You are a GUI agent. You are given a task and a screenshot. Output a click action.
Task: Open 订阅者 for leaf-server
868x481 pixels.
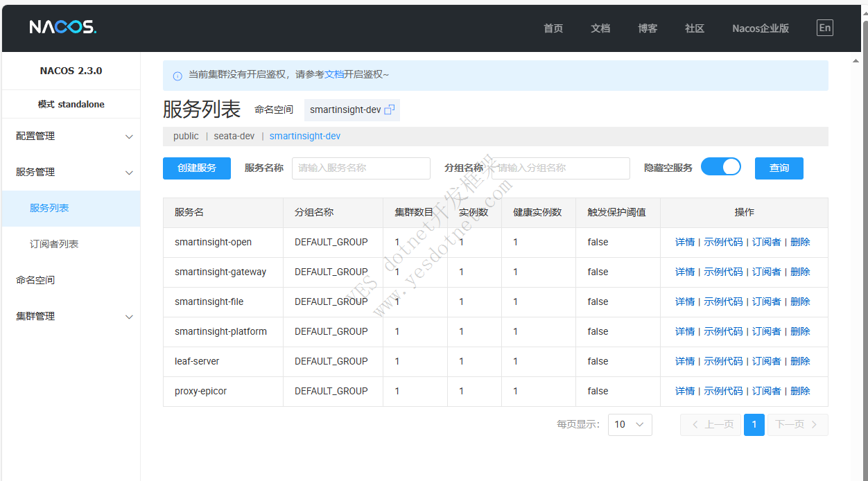[x=767, y=362]
